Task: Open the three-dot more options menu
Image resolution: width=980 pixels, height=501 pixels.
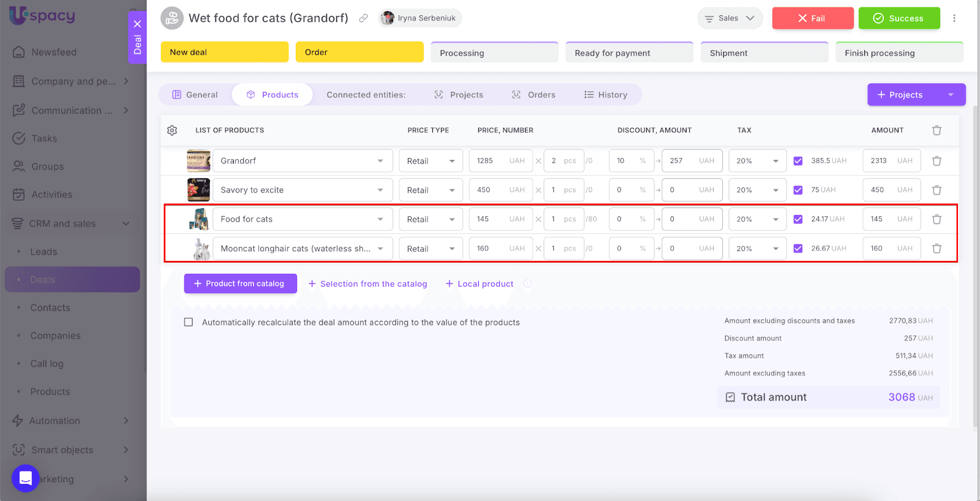Action: coord(954,18)
